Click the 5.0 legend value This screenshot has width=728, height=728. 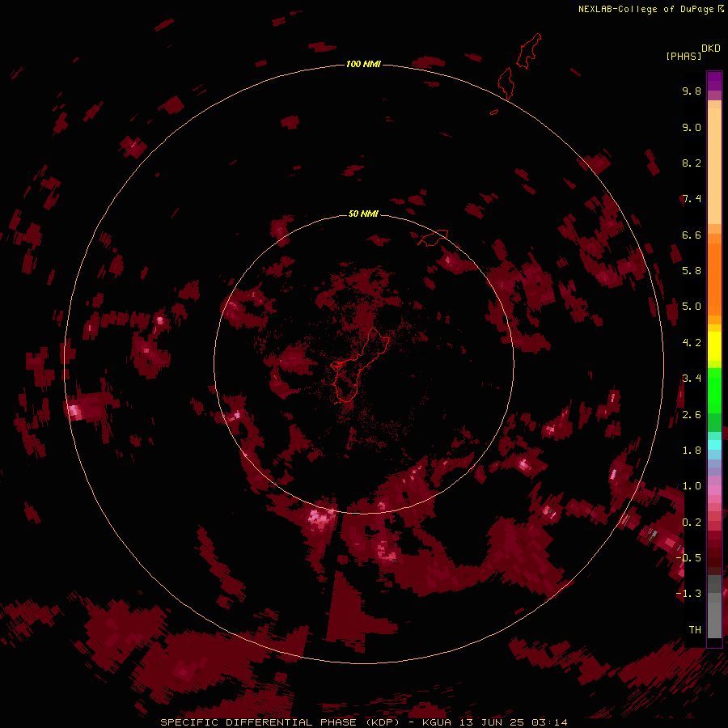click(x=692, y=307)
